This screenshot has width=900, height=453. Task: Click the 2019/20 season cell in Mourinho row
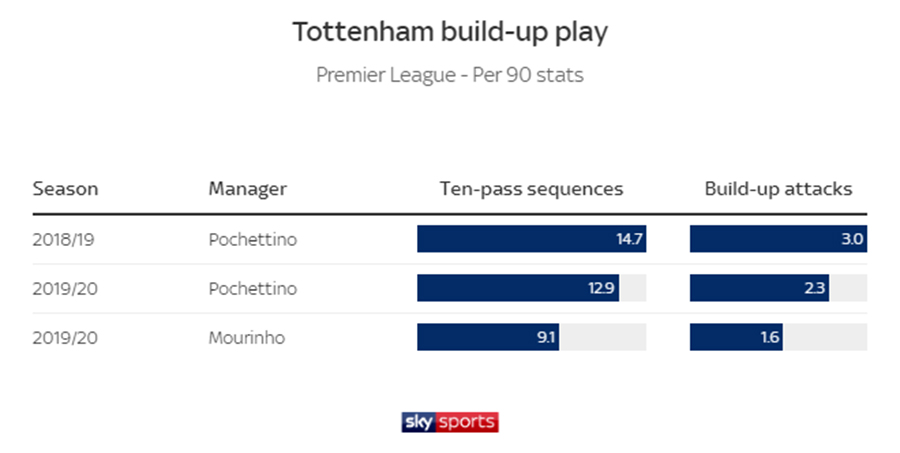coord(65,338)
